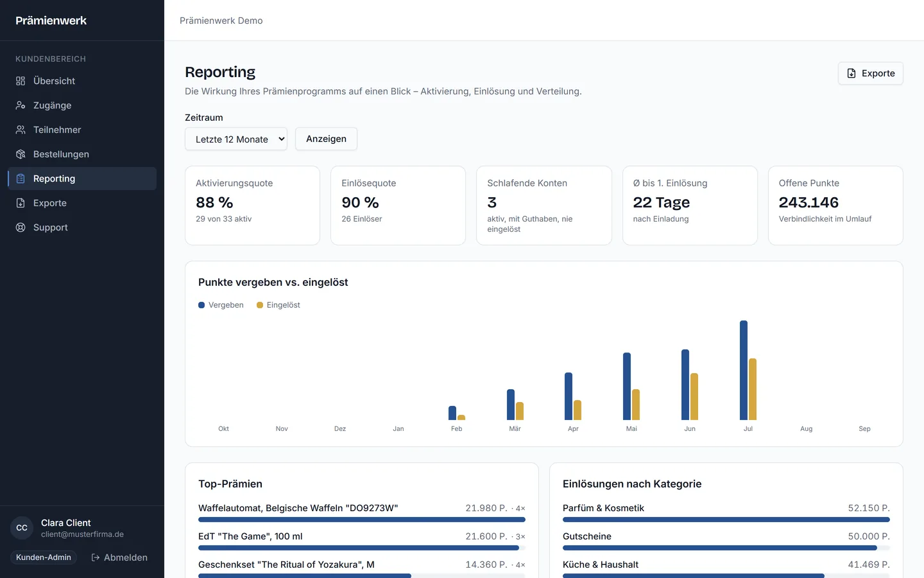Go to Teilnehmer section
Image resolution: width=924 pixels, height=578 pixels.
point(82,130)
